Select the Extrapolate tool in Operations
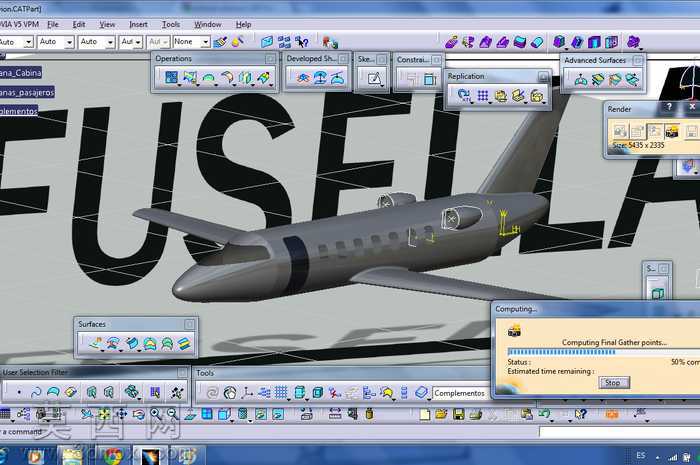The width and height of the screenshot is (700, 465). pyautogui.click(x=263, y=78)
